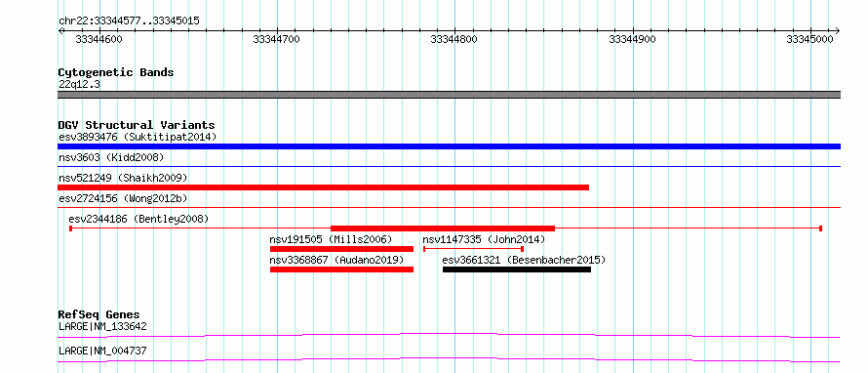
Task: Open the LARGE|NM_004737 gene label
Action: pyautogui.click(x=103, y=351)
